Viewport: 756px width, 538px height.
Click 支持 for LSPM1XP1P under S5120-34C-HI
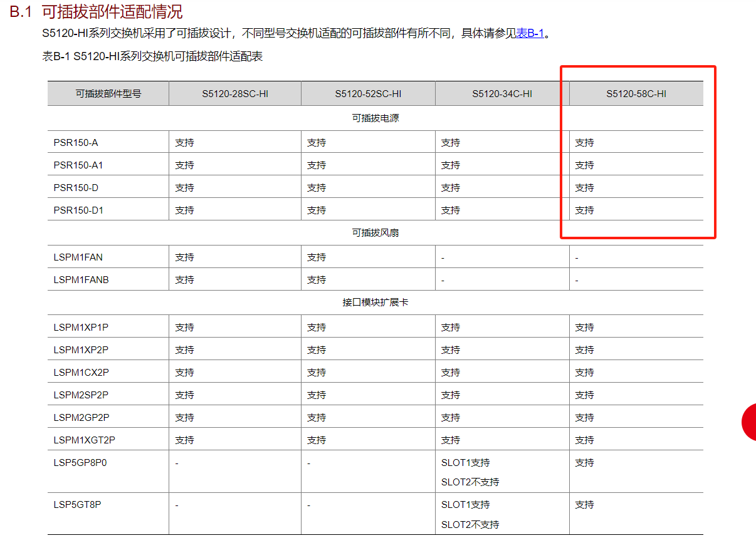[x=450, y=328]
